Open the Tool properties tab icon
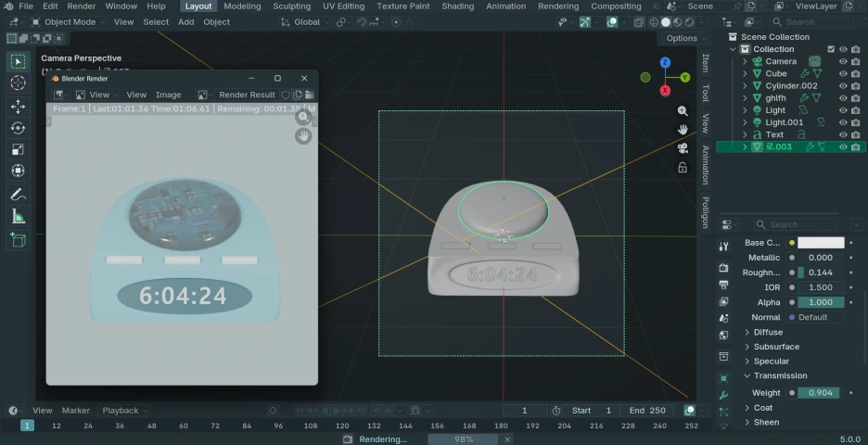868x445 pixels. (723, 247)
